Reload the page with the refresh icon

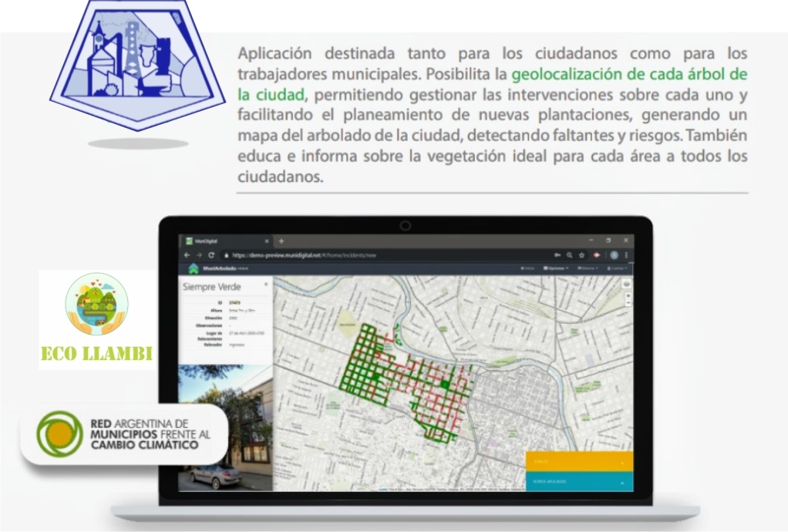tap(211, 255)
